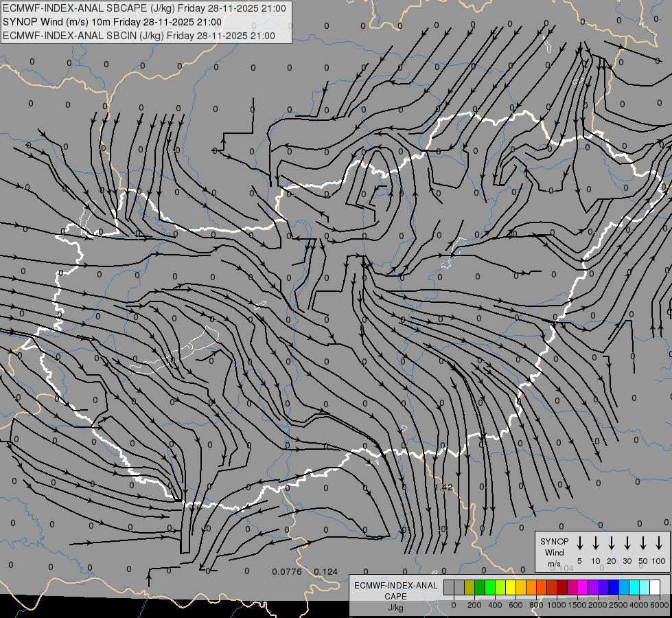Click the 'm/s' unit in wind legend
The height and width of the screenshot is (618, 672).
554,564
